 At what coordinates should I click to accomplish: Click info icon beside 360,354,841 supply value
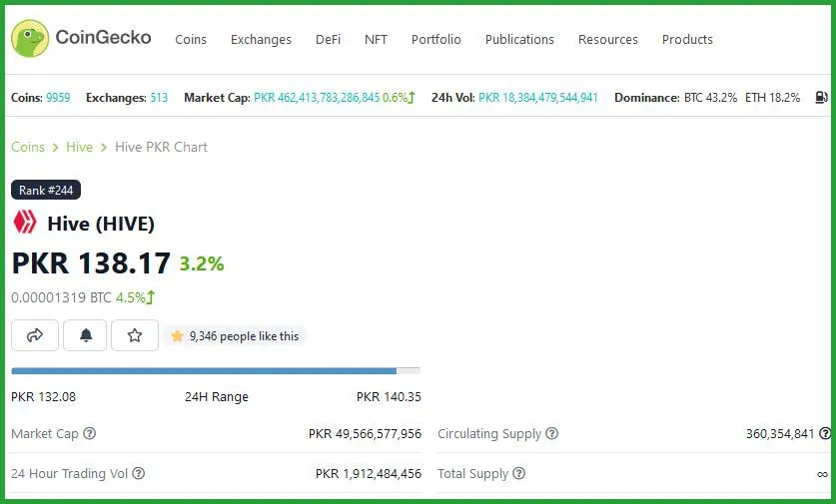click(825, 433)
